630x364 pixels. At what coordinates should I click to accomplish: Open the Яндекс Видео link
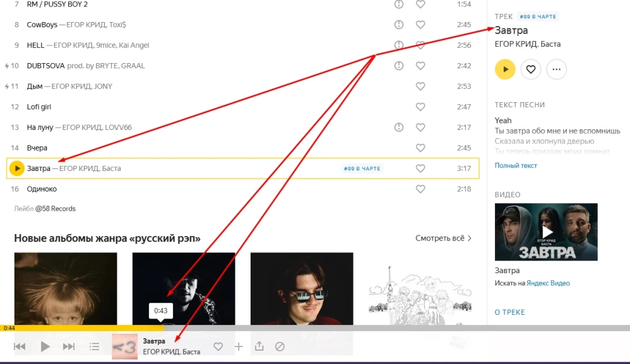pos(547,283)
